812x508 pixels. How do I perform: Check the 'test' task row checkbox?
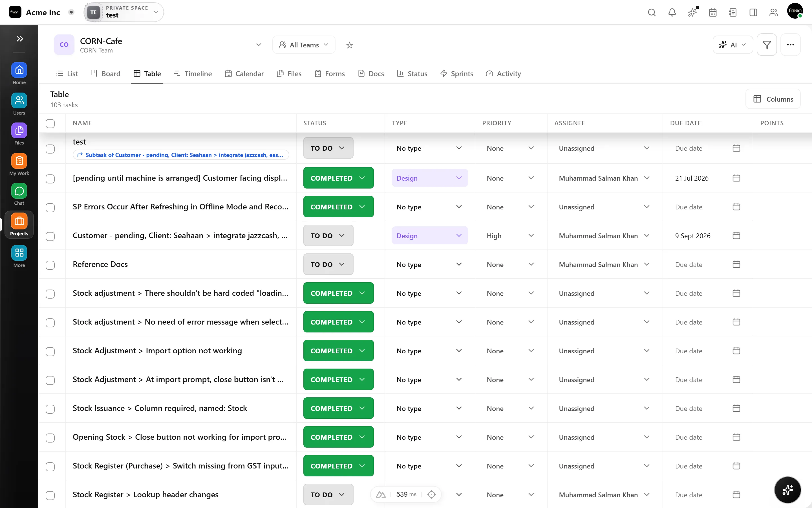click(x=50, y=149)
